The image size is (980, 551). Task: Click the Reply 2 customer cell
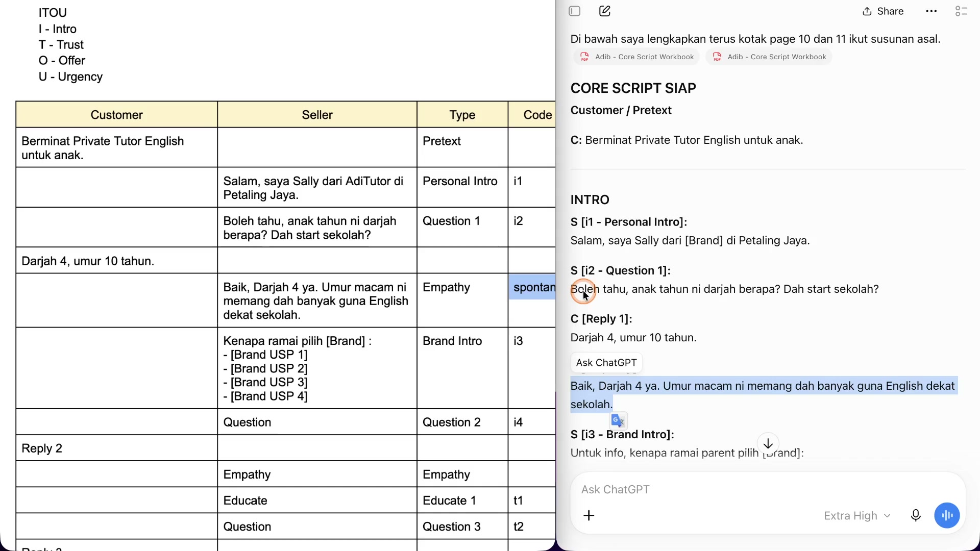pyautogui.click(x=116, y=448)
